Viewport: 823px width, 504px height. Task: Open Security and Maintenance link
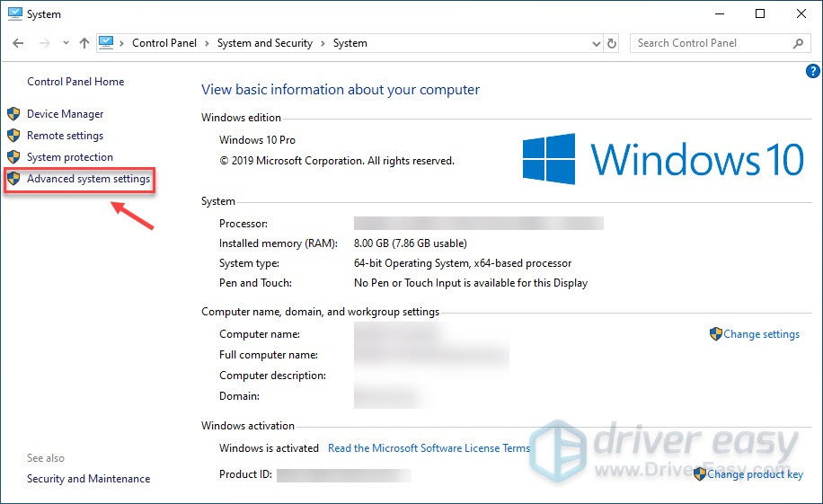[x=88, y=479]
